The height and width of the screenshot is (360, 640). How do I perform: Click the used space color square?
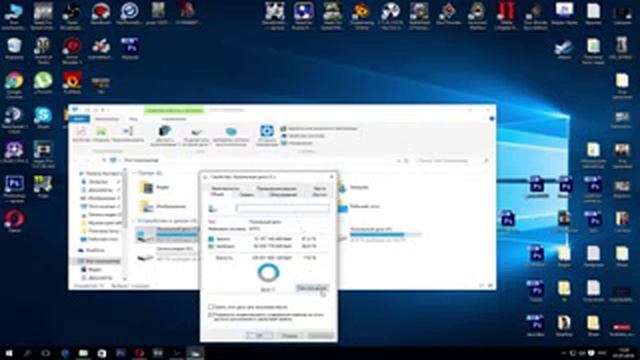point(211,239)
